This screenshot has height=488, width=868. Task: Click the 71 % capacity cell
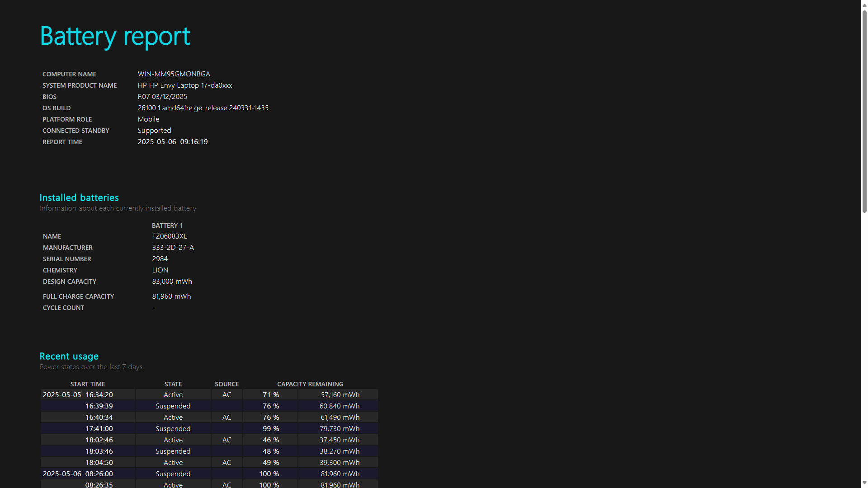click(x=271, y=395)
